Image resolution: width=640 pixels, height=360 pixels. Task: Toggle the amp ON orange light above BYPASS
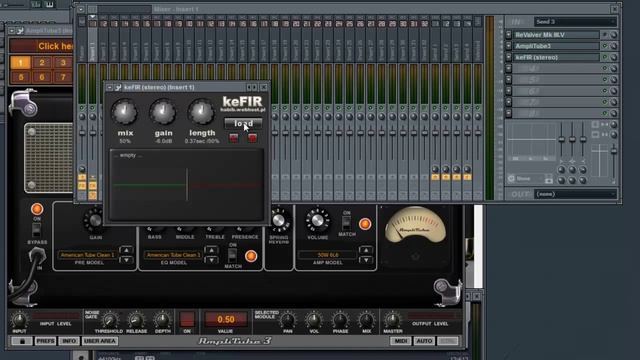coord(37,209)
